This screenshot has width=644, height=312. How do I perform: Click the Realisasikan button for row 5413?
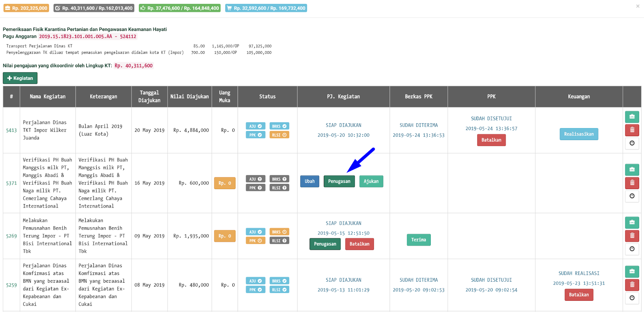[579, 134]
